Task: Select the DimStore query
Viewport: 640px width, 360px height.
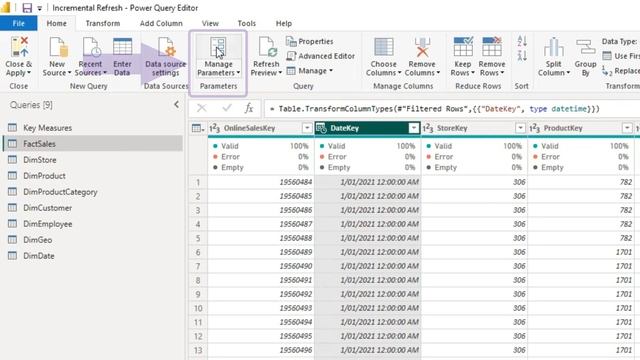Action: pyautogui.click(x=92, y=160)
